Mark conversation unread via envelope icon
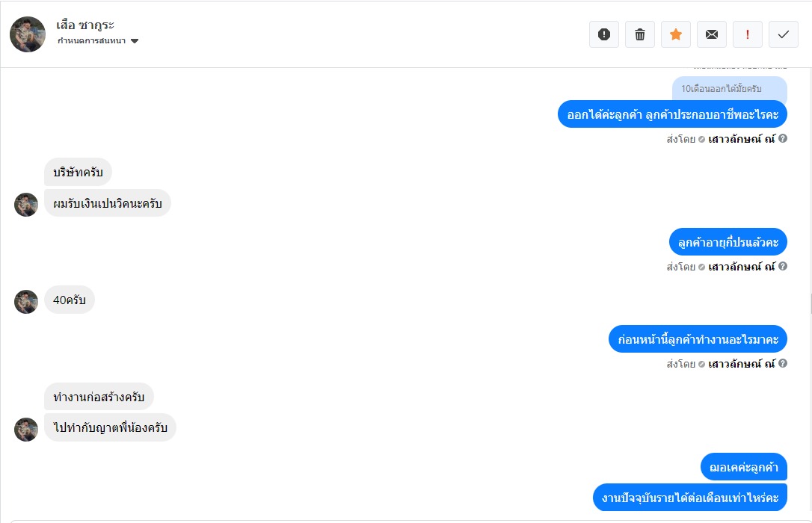The height and width of the screenshot is (523, 812). point(712,34)
